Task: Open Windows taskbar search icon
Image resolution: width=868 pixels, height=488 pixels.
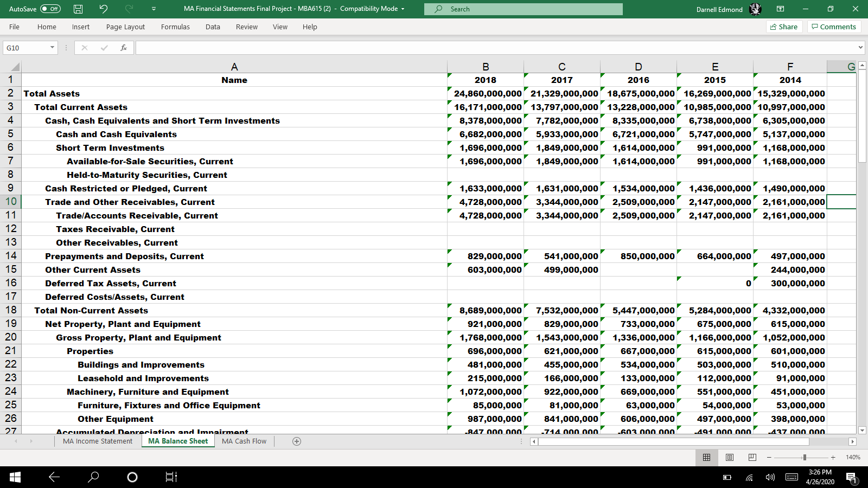Action: (93, 477)
